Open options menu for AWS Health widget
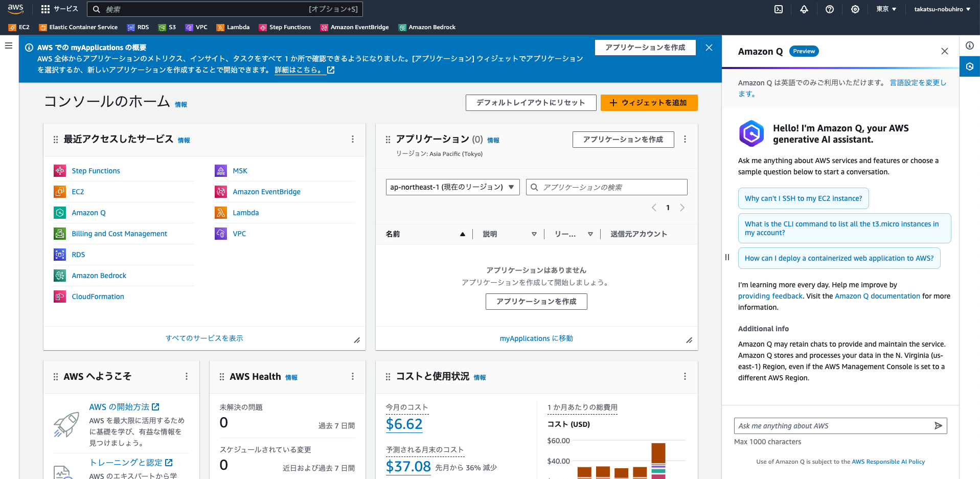 [x=353, y=376]
